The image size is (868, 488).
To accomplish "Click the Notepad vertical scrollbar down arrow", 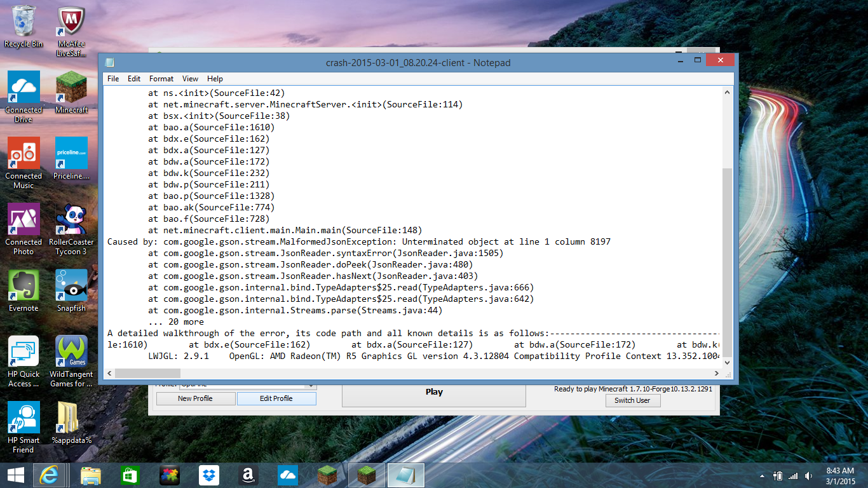I will point(728,362).
